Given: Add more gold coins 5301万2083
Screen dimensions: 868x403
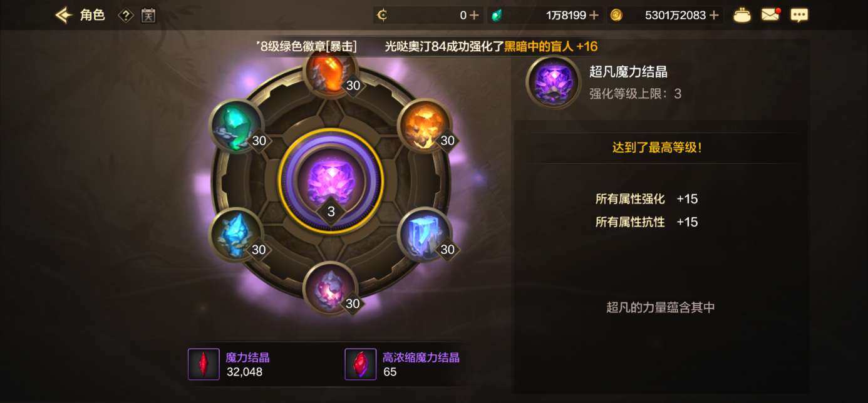Looking at the screenshot, I should (x=714, y=15).
